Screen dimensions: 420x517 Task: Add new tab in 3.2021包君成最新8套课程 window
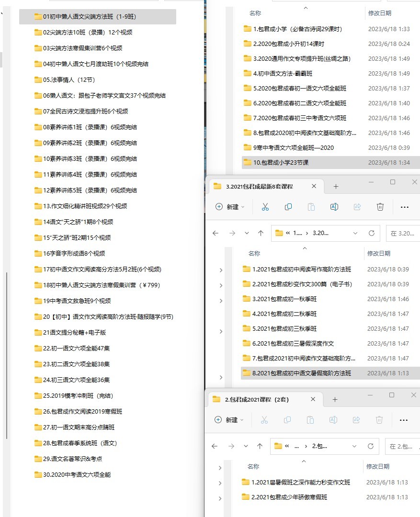tap(336, 186)
